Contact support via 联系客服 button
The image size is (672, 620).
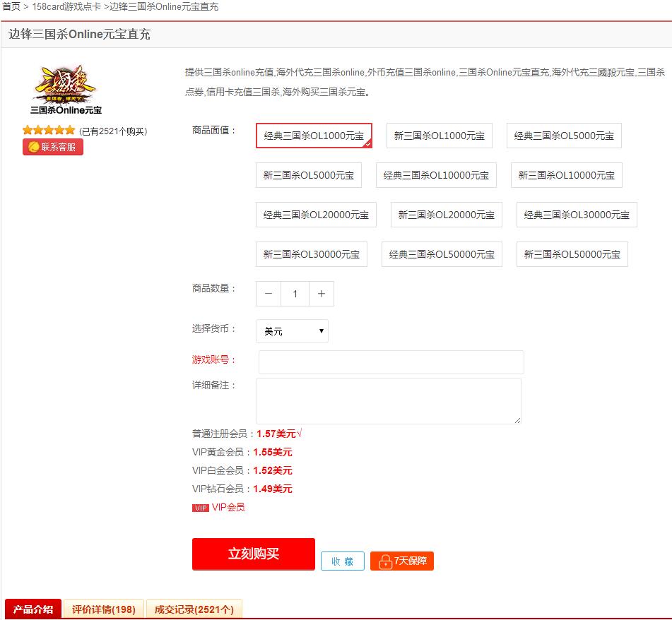pos(53,147)
